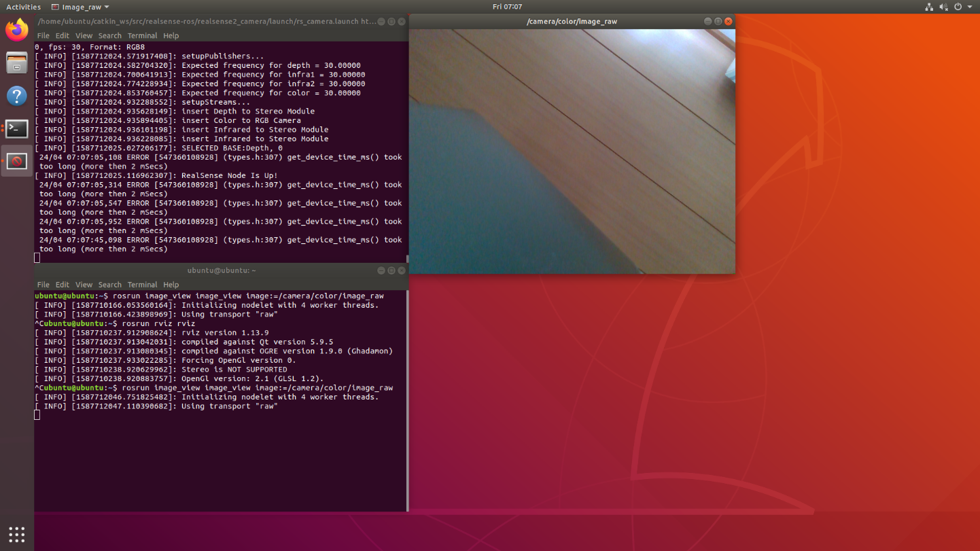Click the 07:07:45,098 ERROR log line

[x=219, y=245]
